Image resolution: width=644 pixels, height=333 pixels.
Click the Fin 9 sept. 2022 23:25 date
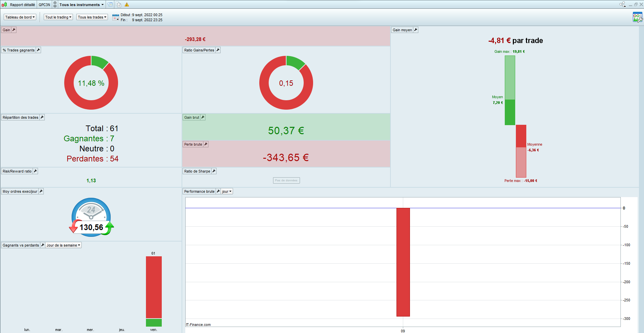point(142,20)
